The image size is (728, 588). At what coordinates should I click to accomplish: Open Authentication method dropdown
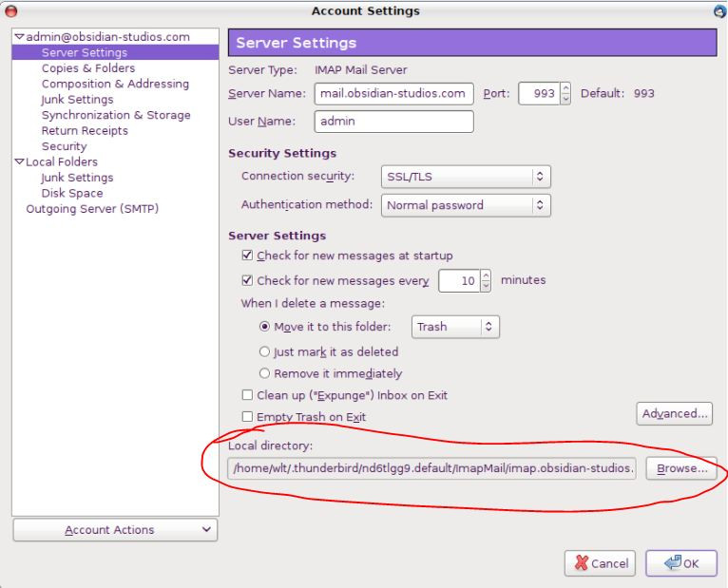point(466,205)
